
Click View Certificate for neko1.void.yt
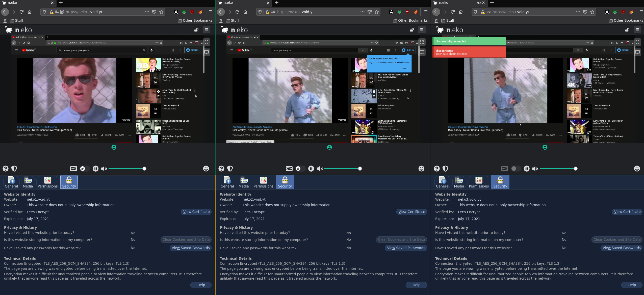click(x=196, y=212)
